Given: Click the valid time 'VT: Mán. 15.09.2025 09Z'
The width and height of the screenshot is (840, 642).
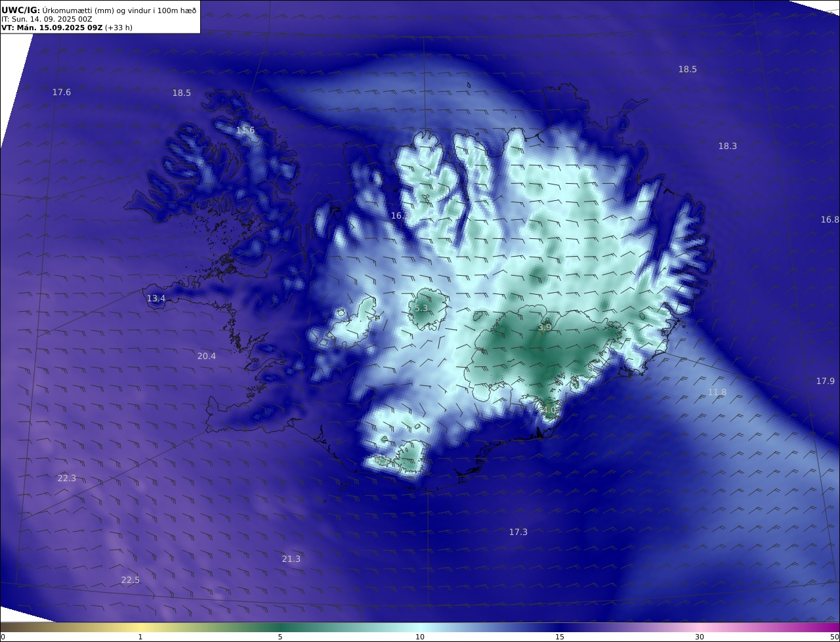Looking at the screenshot, I should point(52,28).
